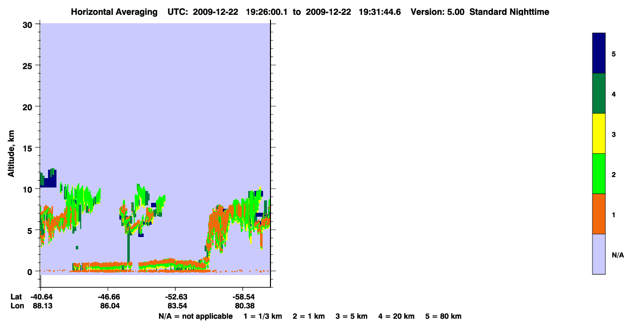
Task: Click the yellow colorbar segment 3
Action: 599,134
